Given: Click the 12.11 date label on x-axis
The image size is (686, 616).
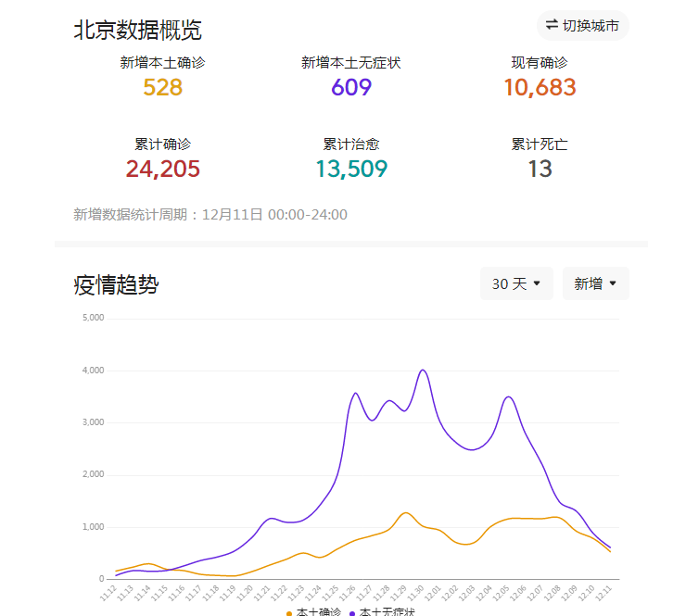Looking at the screenshot, I should pos(604,592).
